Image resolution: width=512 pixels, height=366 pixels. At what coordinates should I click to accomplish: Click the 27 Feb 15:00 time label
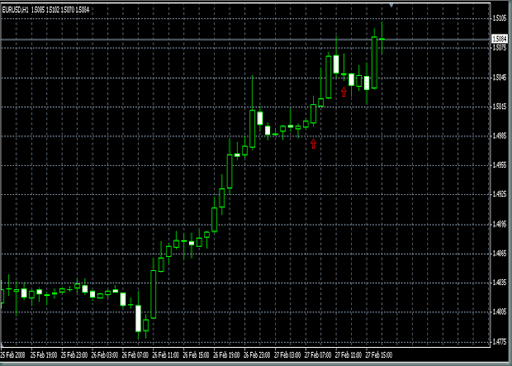pos(379,355)
